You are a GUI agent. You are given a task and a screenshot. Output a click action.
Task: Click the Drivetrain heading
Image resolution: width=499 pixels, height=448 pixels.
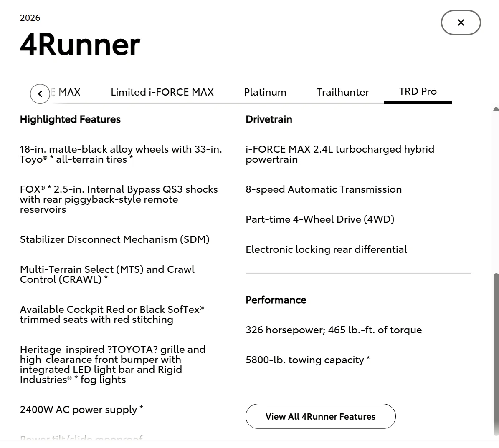(269, 119)
